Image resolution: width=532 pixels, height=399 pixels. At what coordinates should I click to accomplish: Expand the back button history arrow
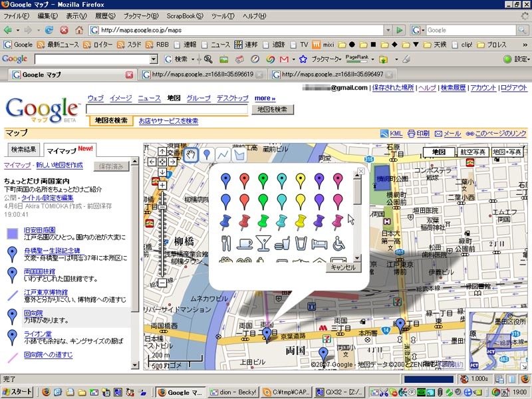tap(18, 30)
